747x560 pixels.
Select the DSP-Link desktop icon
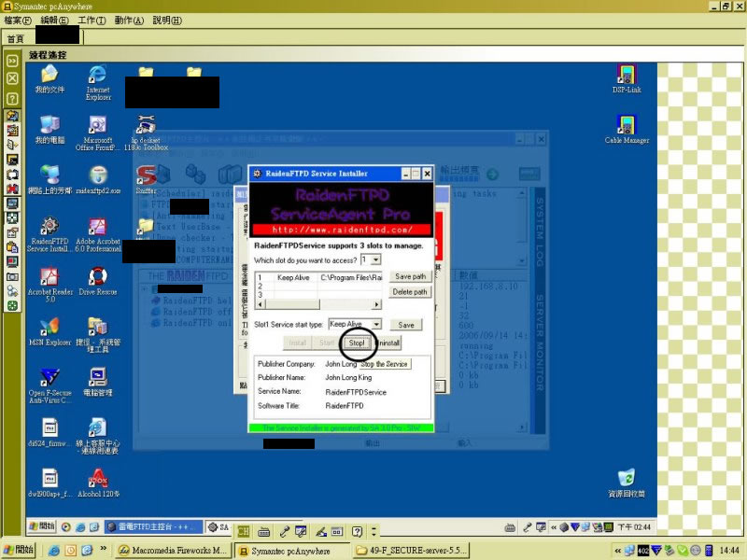click(x=627, y=79)
